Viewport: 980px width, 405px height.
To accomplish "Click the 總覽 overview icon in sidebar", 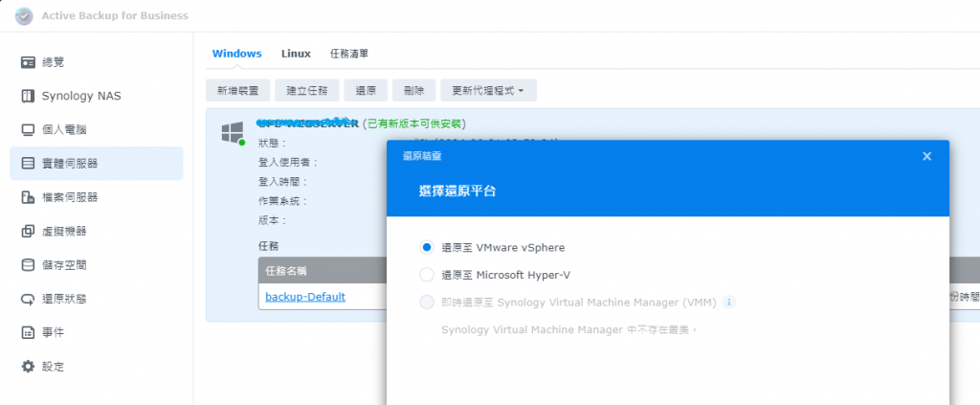I will 28,62.
